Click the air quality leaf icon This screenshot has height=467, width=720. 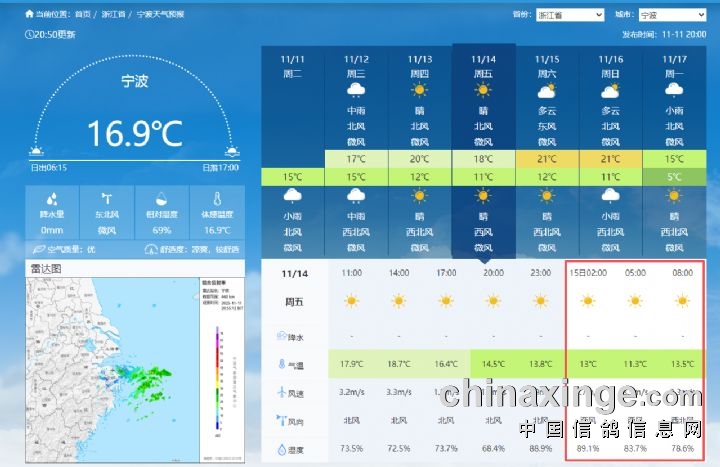[x=39, y=249]
